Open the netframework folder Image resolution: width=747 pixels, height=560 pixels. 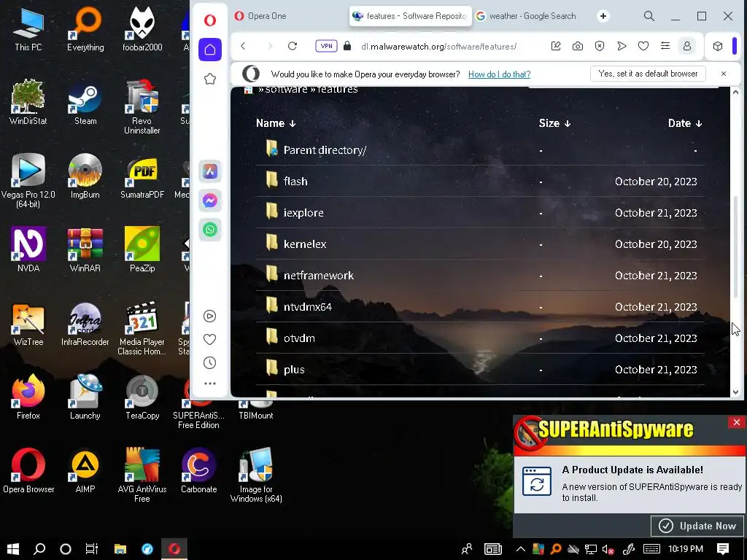pos(319,276)
